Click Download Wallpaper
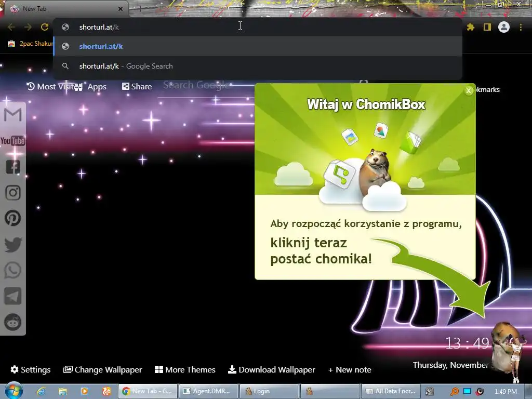Image resolution: width=532 pixels, height=399 pixels. [x=271, y=369]
